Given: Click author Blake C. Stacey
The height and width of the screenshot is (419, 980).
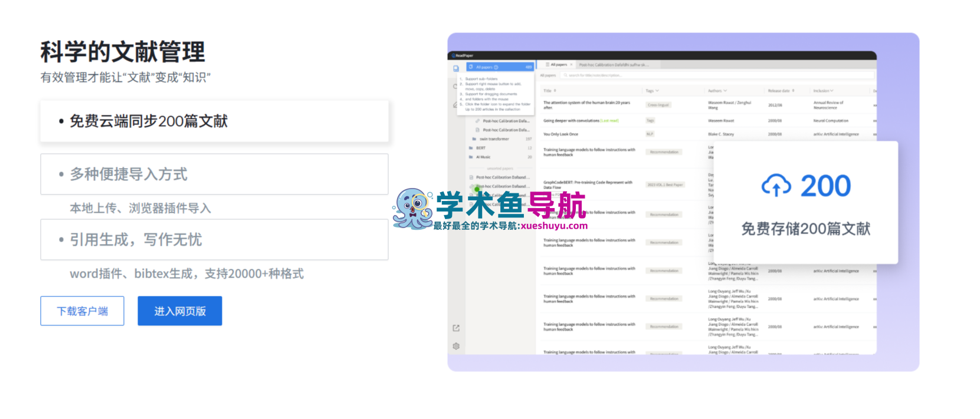Looking at the screenshot, I should (721, 134).
